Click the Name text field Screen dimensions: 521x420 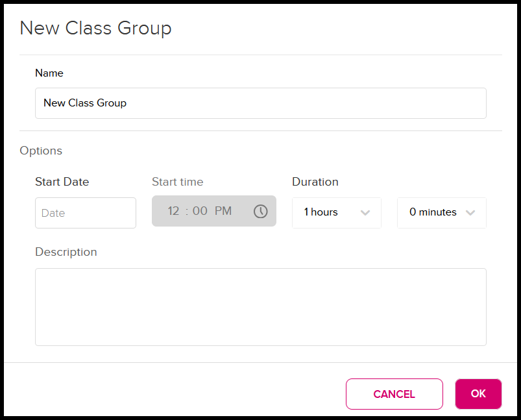pyautogui.click(x=260, y=103)
